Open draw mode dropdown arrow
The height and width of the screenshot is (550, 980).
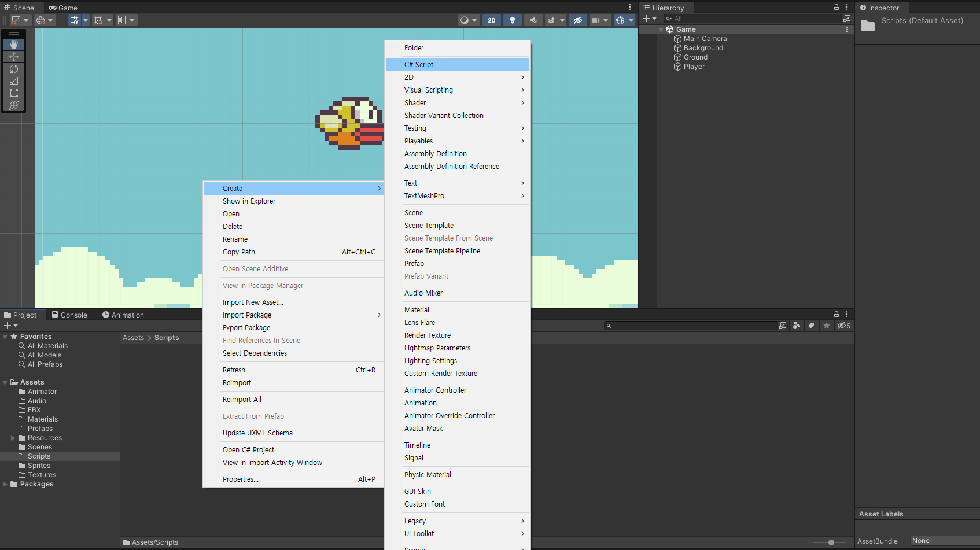tap(474, 20)
